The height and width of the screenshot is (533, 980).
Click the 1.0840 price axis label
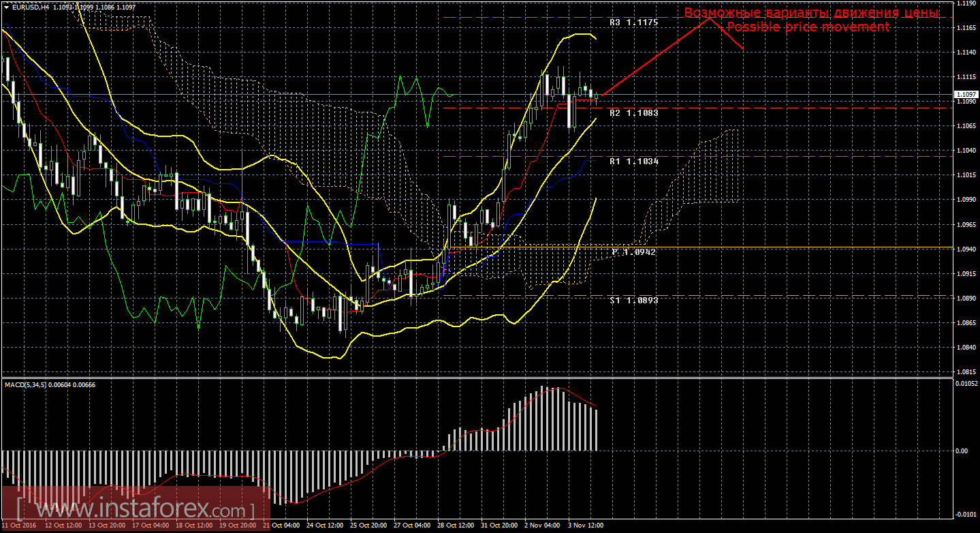coord(966,348)
